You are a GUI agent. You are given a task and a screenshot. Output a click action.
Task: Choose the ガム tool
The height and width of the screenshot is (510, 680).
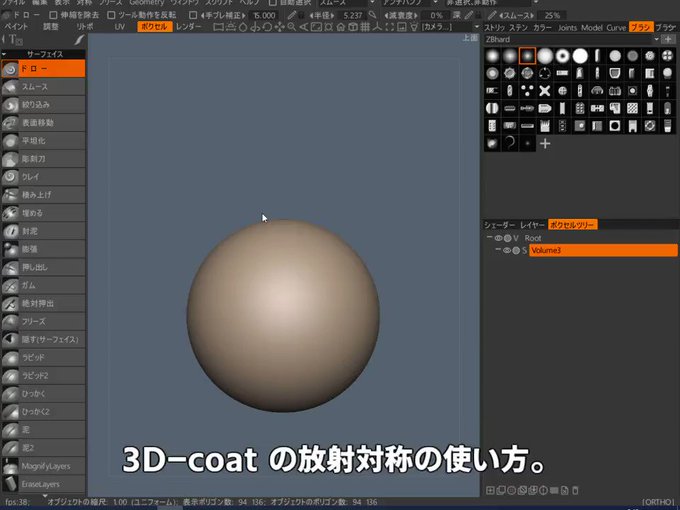pos(43,285)
